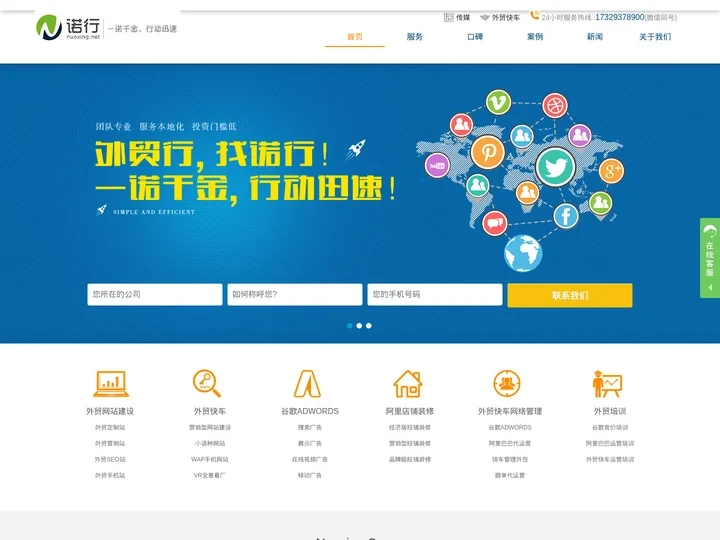Viewport: 720px width, 540px height.
Task: Click the 阿里店铺装修 house icon
Action: pos(408,383)
